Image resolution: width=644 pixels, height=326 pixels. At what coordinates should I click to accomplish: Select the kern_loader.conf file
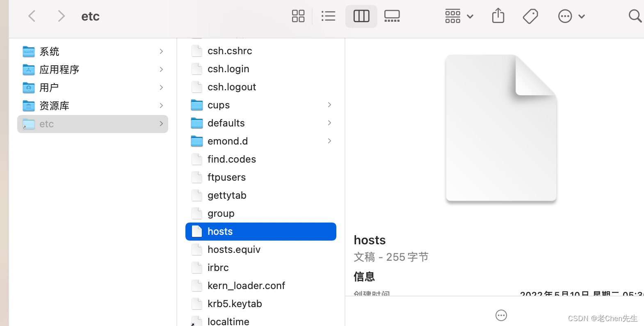click(x=261, y=286)
